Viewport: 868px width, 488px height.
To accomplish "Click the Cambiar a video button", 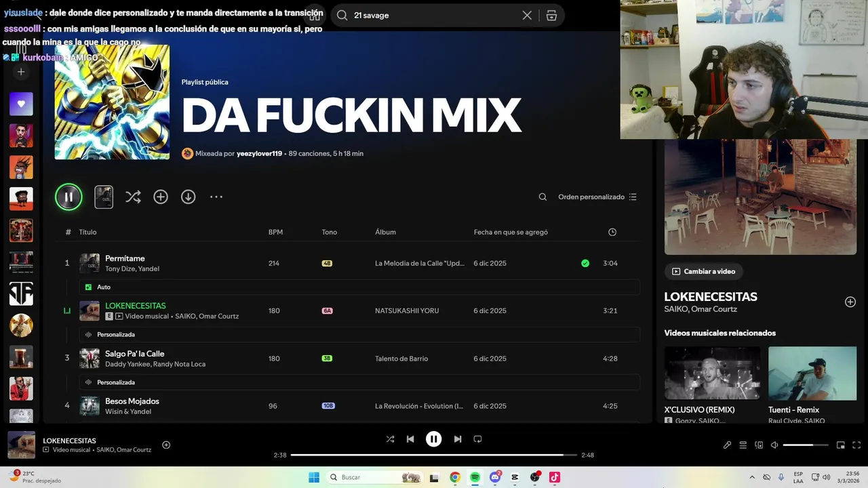I will point(704,271).
